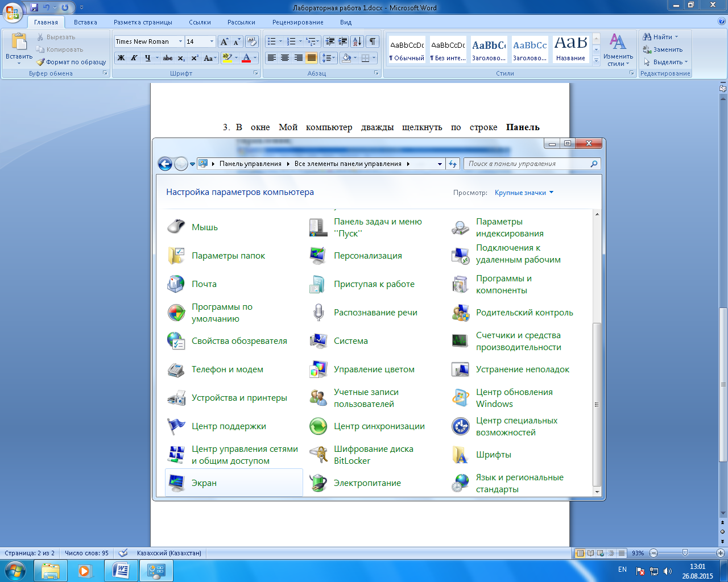Click the proofing check icon in status bar

coord(123,553)
